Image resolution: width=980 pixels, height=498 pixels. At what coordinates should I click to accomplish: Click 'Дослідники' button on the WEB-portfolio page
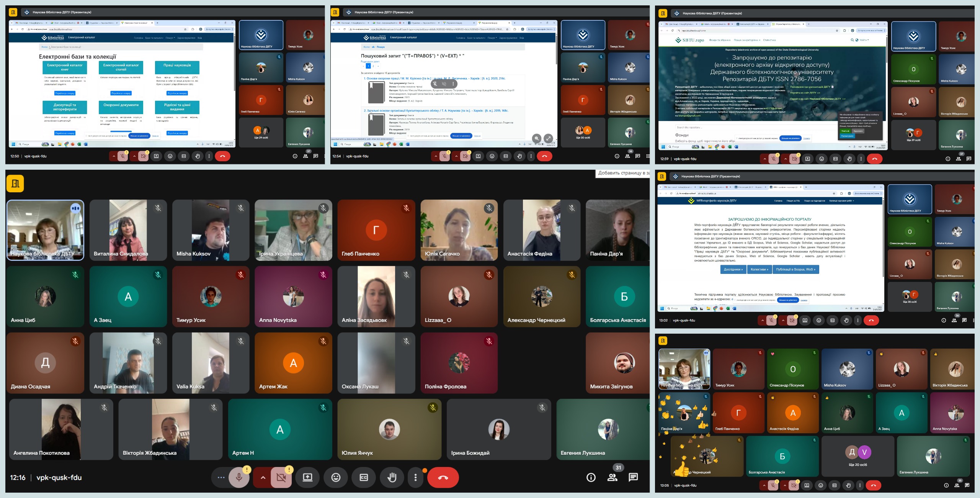pos(733,269)
